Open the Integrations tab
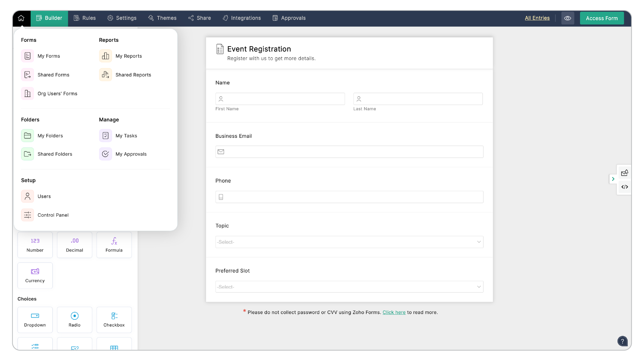644x360 pixels. click(x=242, y=18)
